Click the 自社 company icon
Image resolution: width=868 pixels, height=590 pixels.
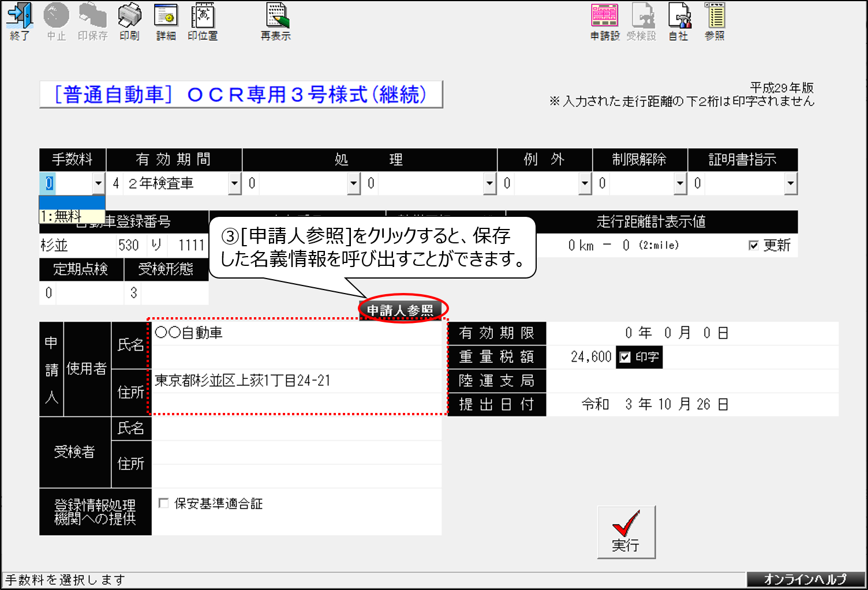click(x=678, y=21)
